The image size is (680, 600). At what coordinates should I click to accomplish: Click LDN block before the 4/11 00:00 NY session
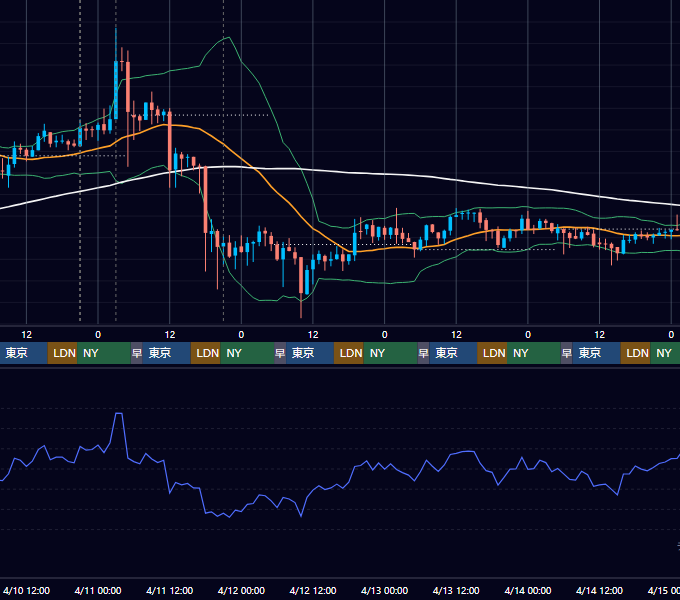[x=62, y=353]
